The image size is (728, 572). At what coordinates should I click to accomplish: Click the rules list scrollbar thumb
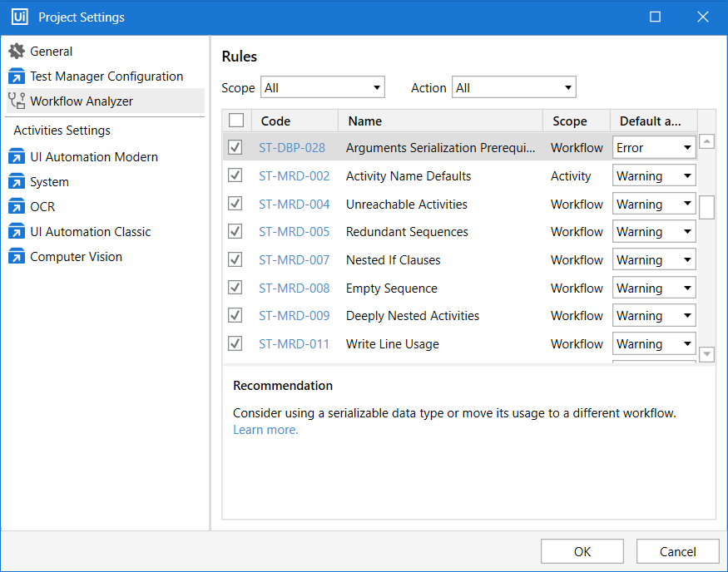(x=706, y=207)
